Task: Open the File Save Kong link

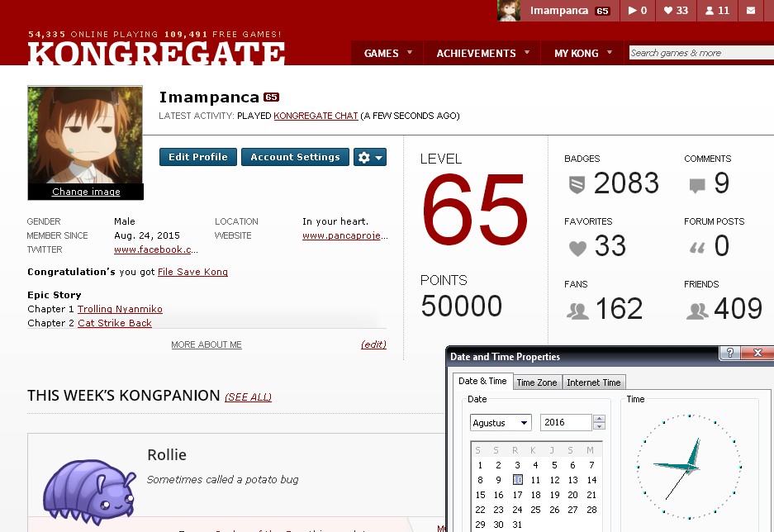Action: tap(192, 272)
